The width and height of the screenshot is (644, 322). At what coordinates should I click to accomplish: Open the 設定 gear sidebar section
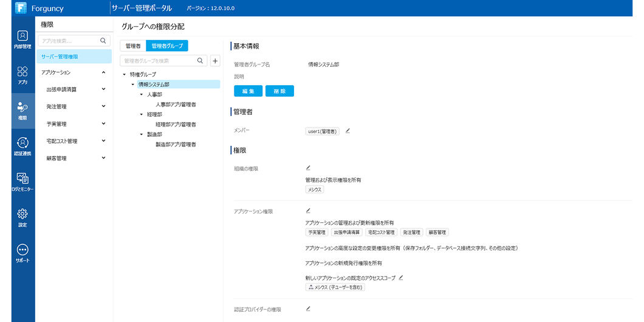(x=23, y=218)
